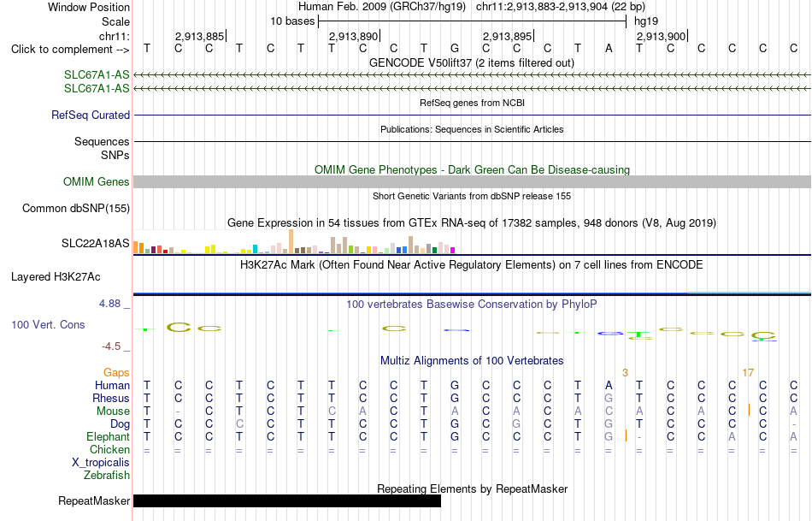Click the 'GENCODE V50lift37 (2 items filtered out)' title

[x=472, y=63]
